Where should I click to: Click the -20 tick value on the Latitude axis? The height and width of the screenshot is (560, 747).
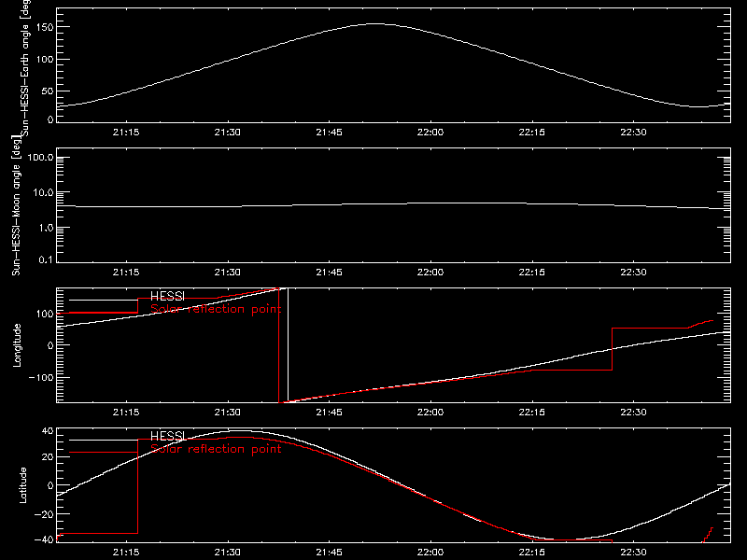tap(44, 514)
